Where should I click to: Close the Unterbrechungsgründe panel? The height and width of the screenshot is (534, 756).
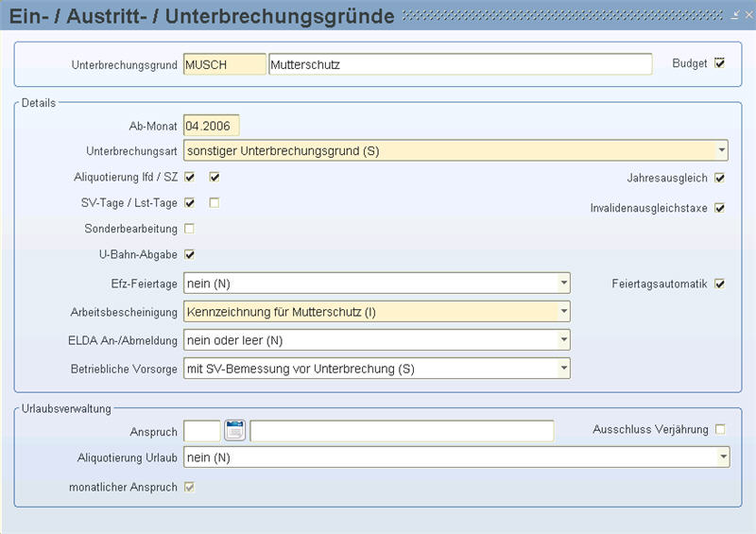point(747,15)
